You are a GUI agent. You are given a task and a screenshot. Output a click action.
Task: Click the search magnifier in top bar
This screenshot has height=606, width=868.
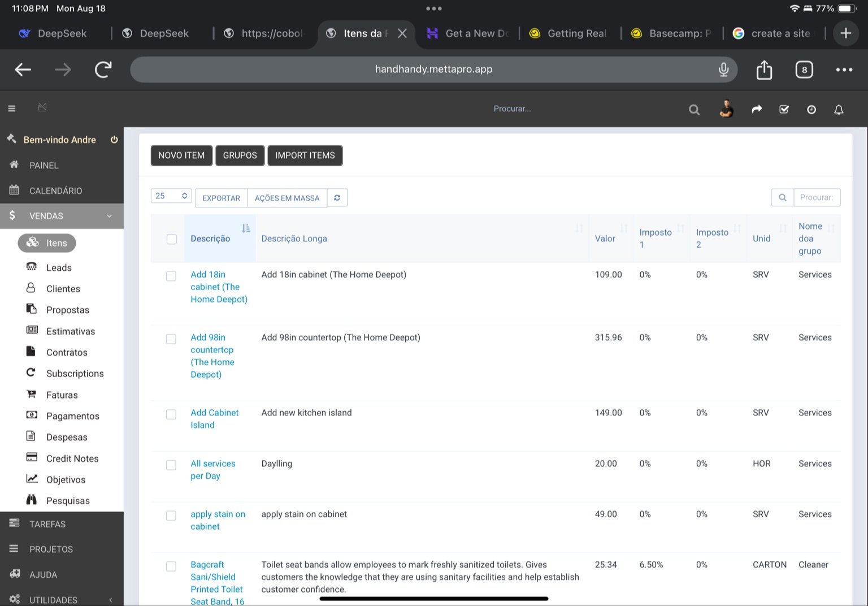(x=694, y=110)
